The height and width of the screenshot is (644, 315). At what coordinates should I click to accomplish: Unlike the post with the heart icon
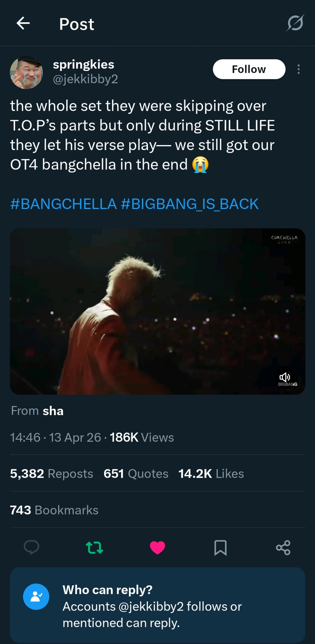(x=157, y=547)
